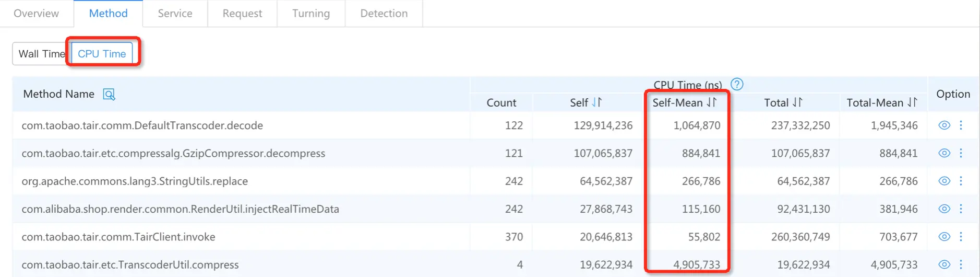
Task: Click the com.taobao.tair.comm.TairClient.invoke method name
Action: [118, 237]
